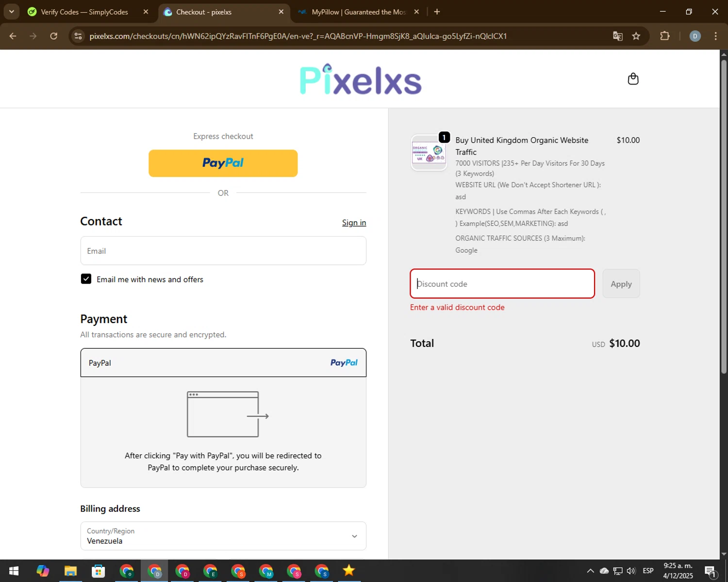Uncheck Email me with news and offers
Screen dimensions: 728x582
(x=86, y=279)
